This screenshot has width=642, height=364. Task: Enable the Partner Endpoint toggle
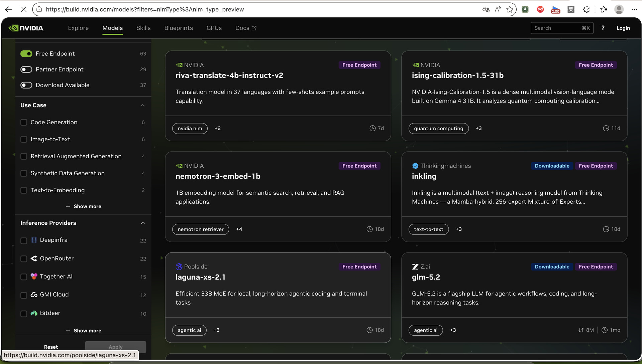point(26,69)
